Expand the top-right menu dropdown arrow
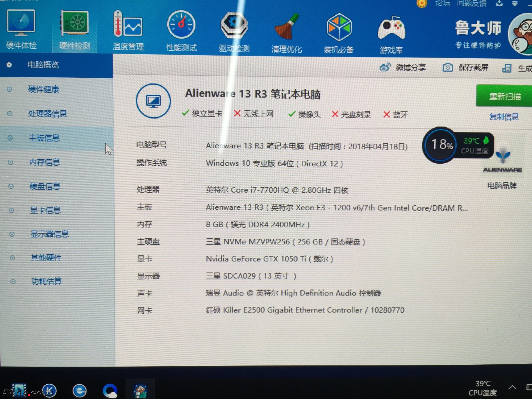532x399 pixels. pos(515,3)
